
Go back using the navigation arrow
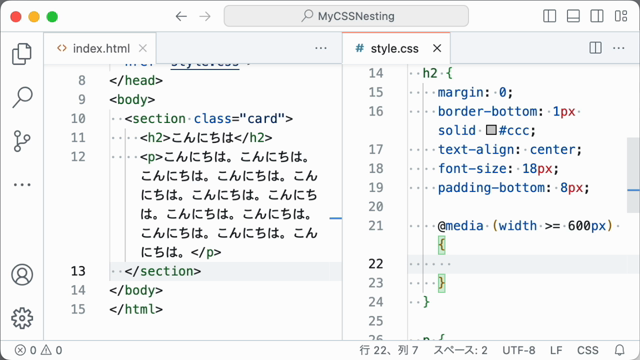coord(181,16)
